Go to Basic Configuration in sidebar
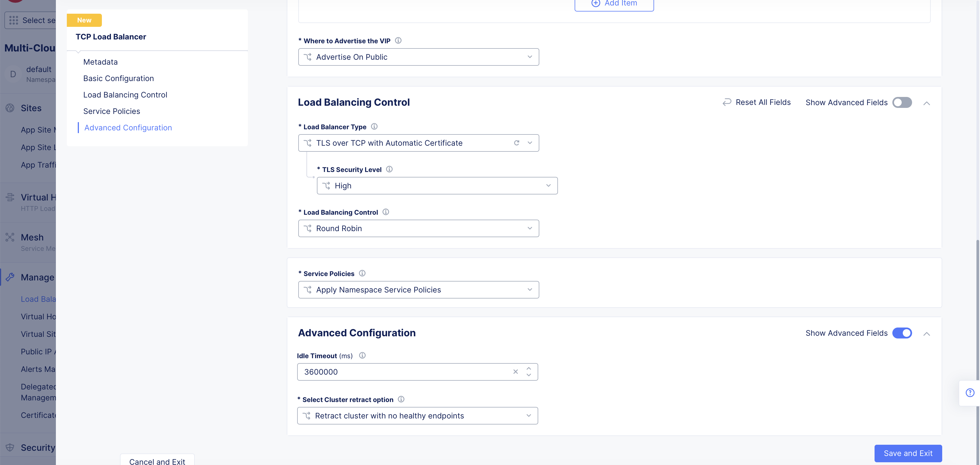The image size is (980, 465). [118, 78]
